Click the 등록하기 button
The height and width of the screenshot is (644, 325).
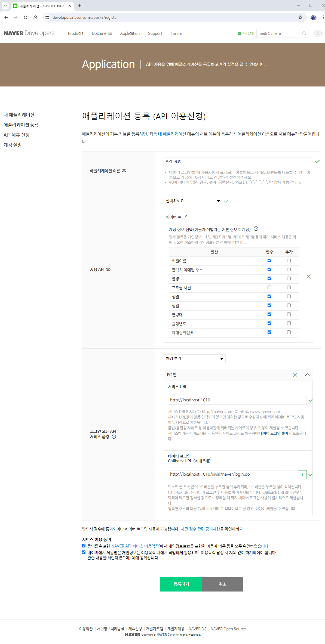(181, 584)
